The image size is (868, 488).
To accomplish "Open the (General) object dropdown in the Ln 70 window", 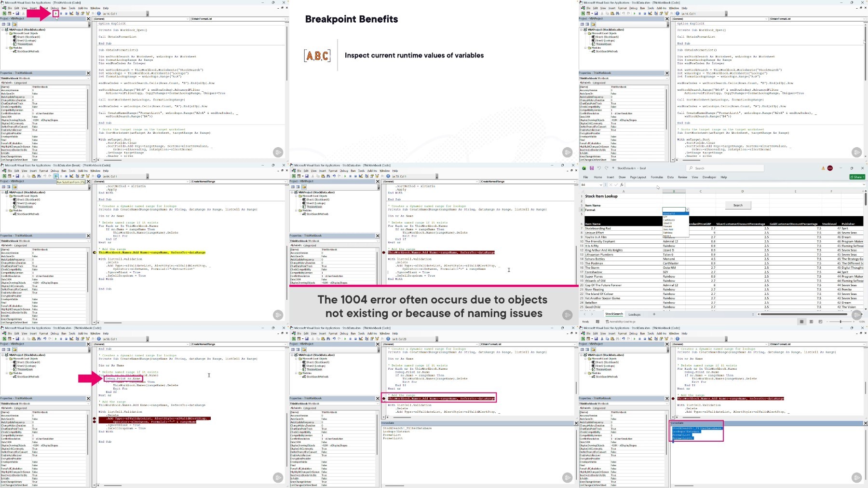I will pyautogui.click(x=477, y=181).
